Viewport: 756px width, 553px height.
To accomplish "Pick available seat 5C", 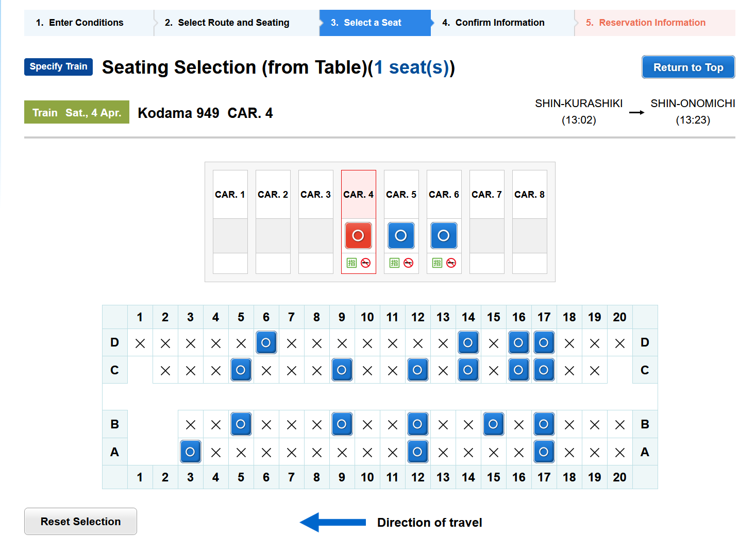I will [241, 370].
